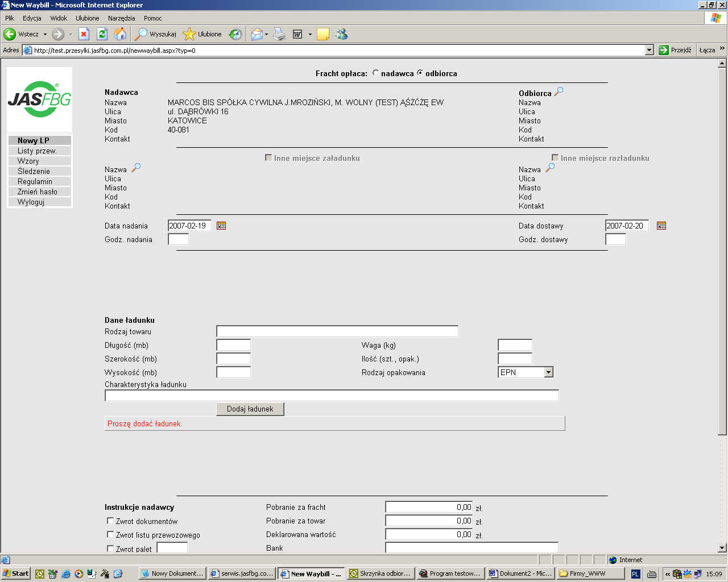
Task: Click into Waga (kg) field
Action: pyautogui.click(x=515, y=345)
